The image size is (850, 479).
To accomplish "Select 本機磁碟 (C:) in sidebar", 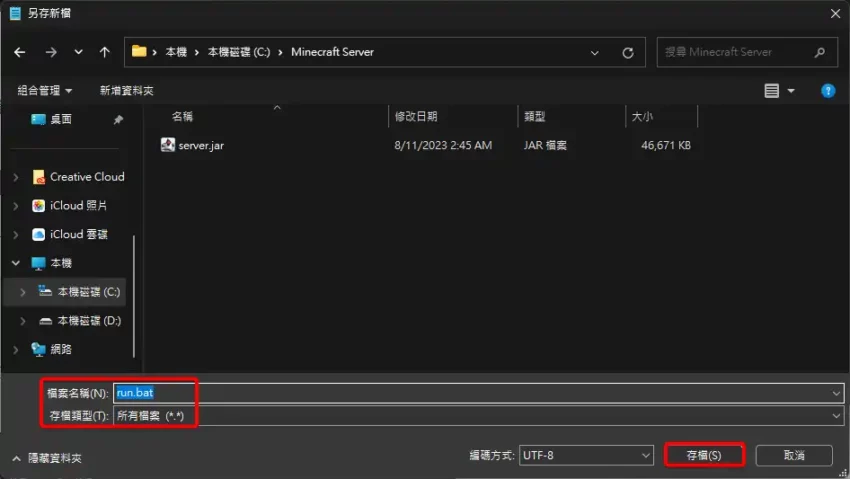I will [x=88, y=292].
